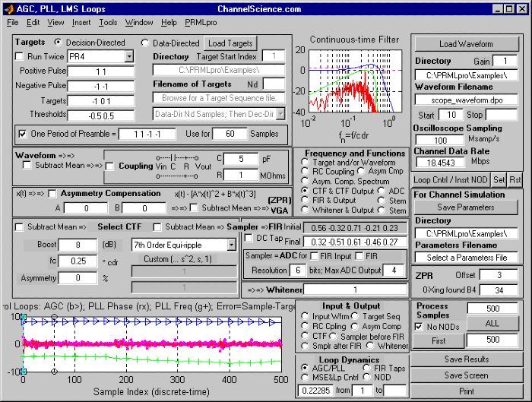Toggle One Period of Preamble checkbox

pyautogui.click(x=22, y=134)
